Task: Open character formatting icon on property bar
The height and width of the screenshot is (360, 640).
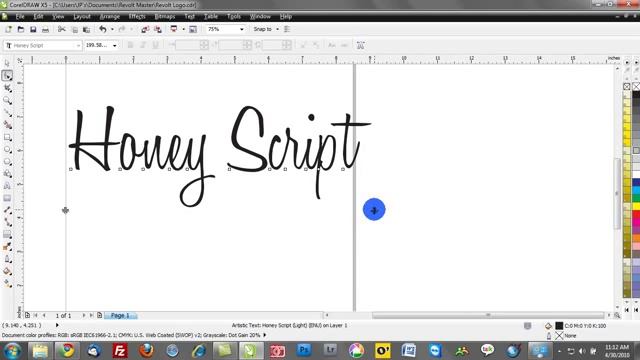Action: tap(360, 45)
